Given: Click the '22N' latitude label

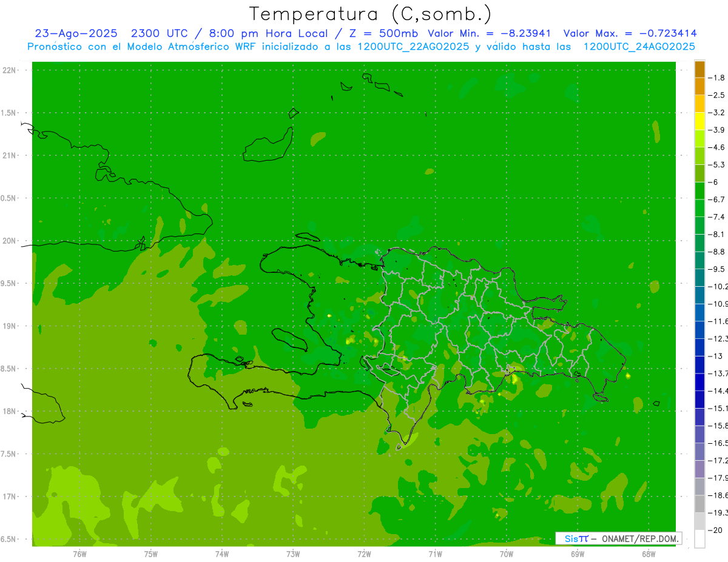Looking at the screenshot, I should 10,70.
